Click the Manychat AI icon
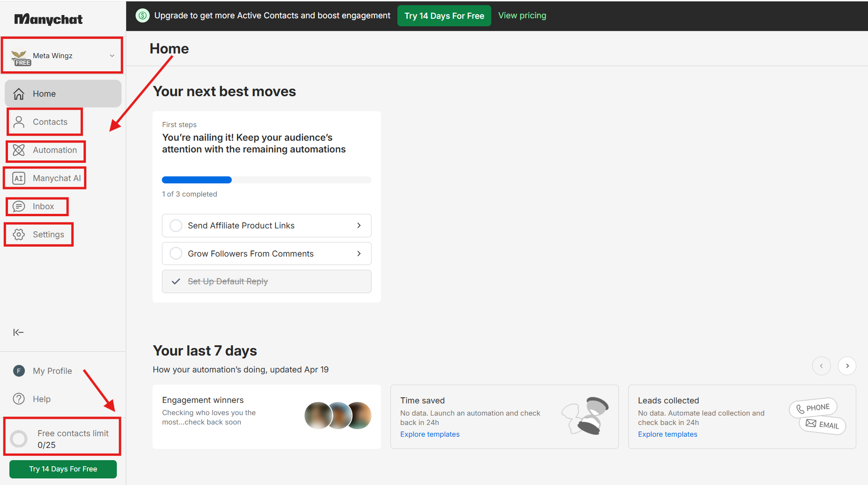This screenshot has width=868, height=485. point(19,178)
